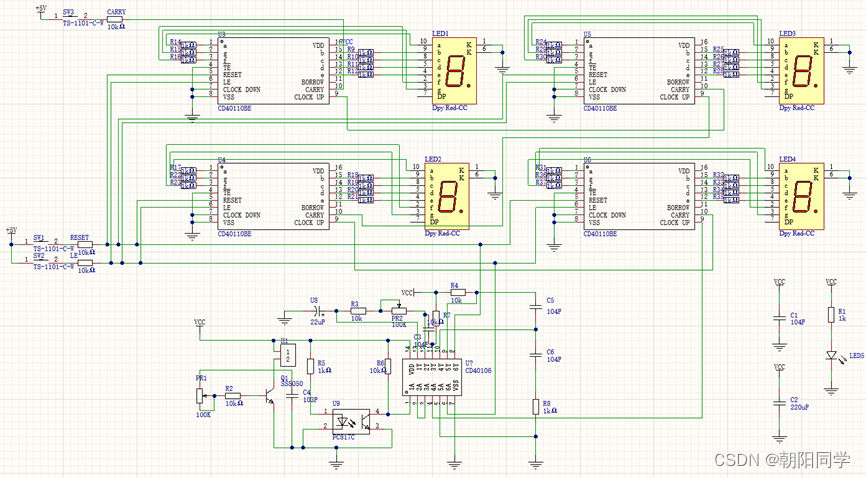Select the LED2 seven-segment display symbol
866x478 pixels.
[447, 196]
